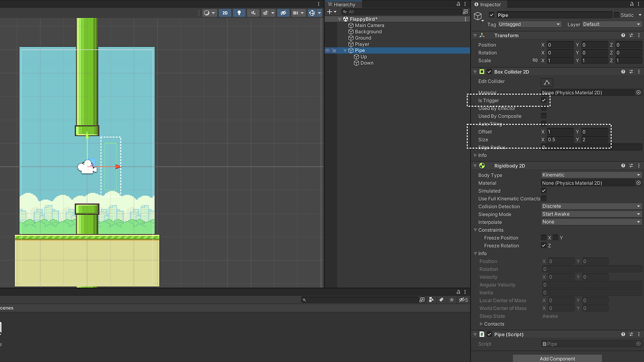Screen dimensions: 644x362
Task: Open Rigidbody 2D three-dot menu
Action: click(x=639, y=166)
